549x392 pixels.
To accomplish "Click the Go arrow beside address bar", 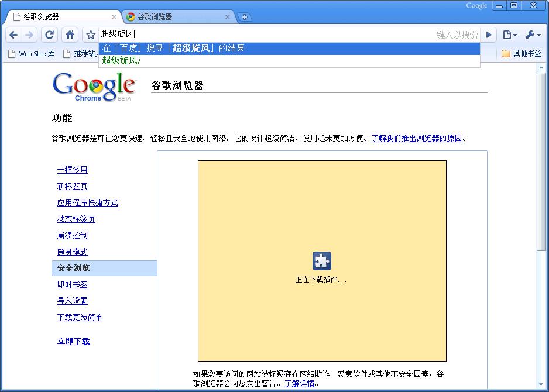I will tap(489, 35).
